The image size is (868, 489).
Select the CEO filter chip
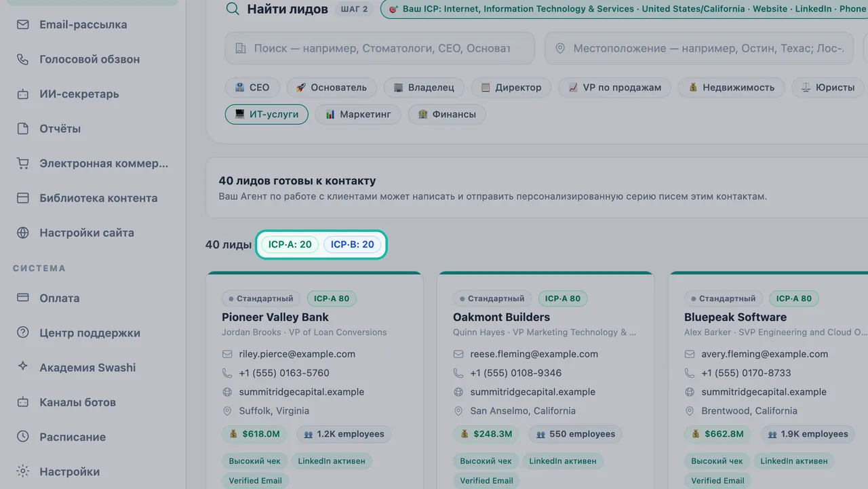point(252,87)
